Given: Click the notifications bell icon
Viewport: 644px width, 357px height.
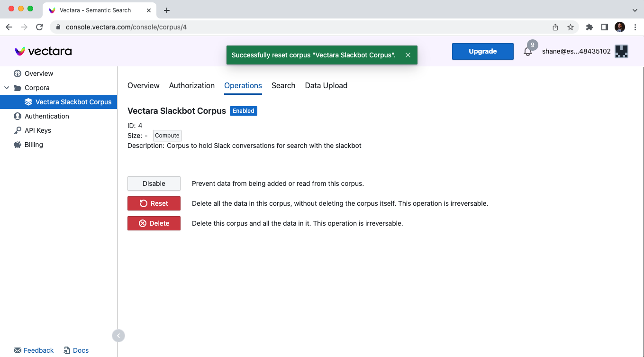Looking at the screenshot, I should 527,51.
